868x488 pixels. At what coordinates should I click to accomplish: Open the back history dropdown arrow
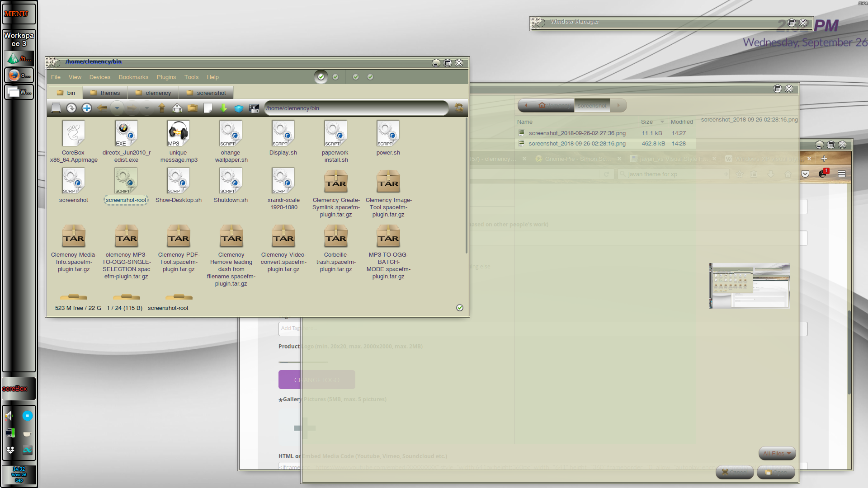[117, 108]
